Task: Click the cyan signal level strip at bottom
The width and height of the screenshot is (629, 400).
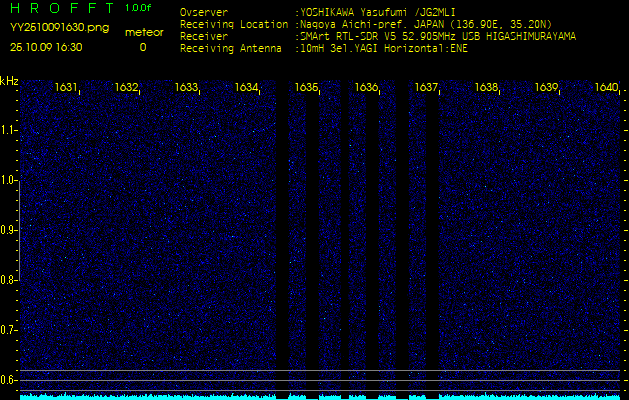Action: (x=320, y=397)
